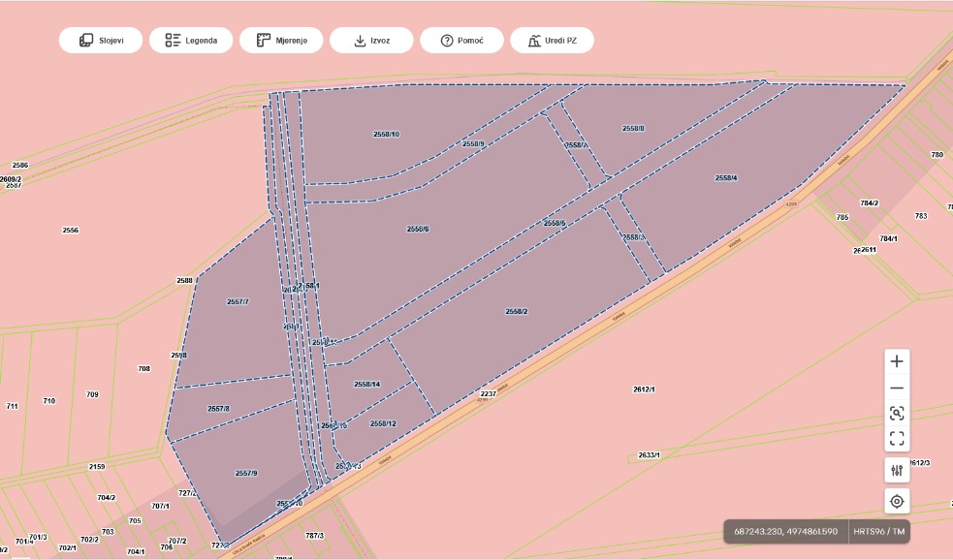Select parcel 2558/6 on the map
This screenshot has width=953, height=560.
(x=418, y=229)
